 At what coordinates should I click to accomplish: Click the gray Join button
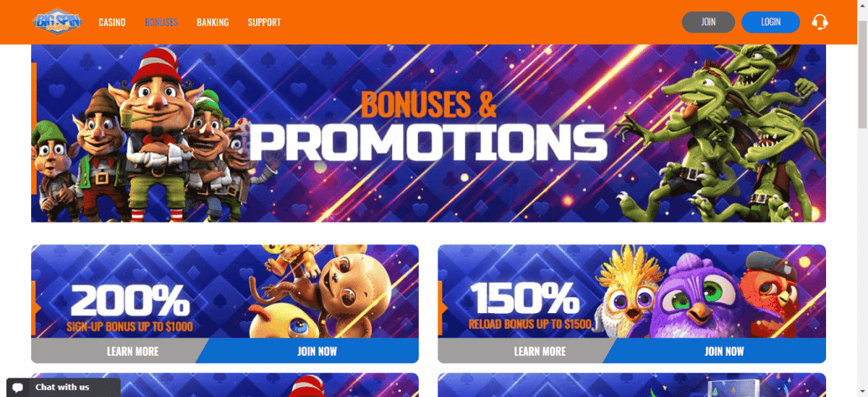(708, 22)
